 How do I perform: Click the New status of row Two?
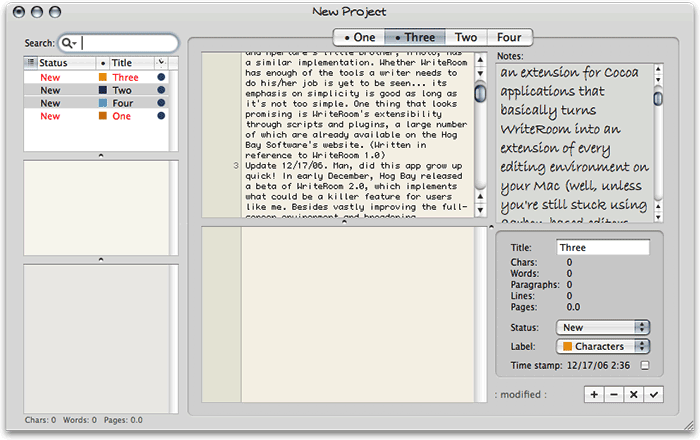[x=50, y=90]
